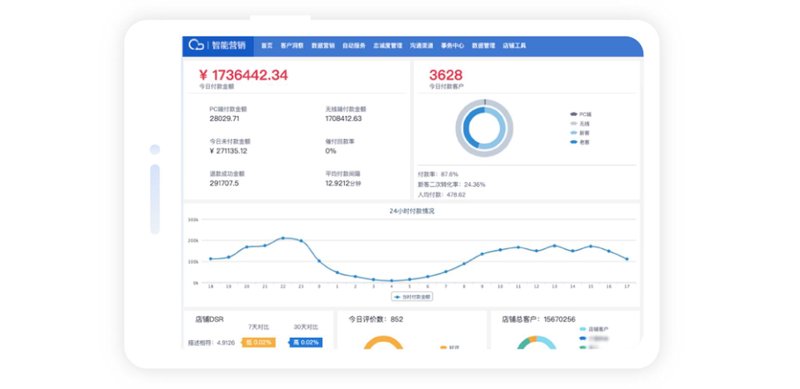Click the 7天对比 column header
800x389 pixels.
[259, 327]
